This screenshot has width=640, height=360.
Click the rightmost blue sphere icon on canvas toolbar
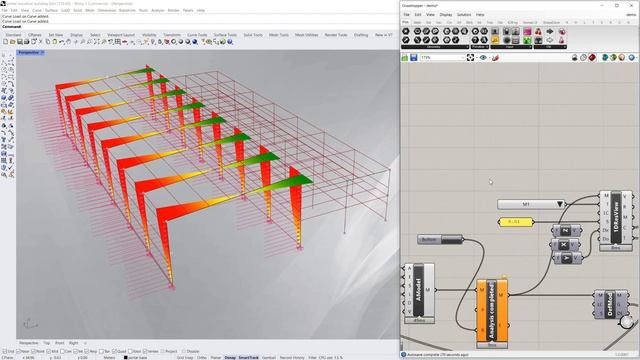631,57
